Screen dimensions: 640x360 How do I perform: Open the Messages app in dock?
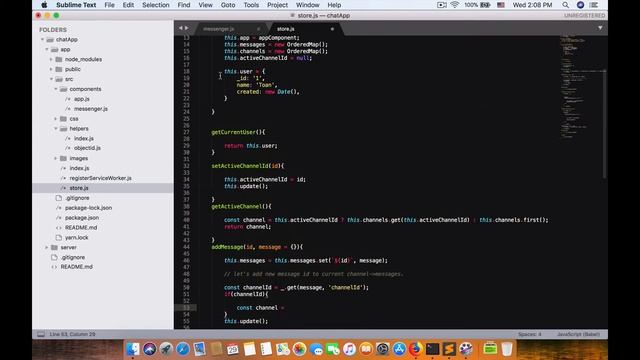tap(316, 349)
